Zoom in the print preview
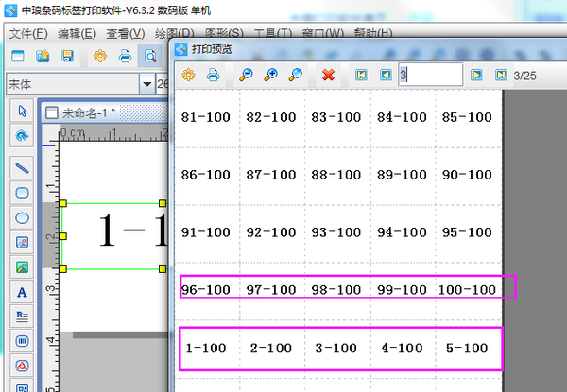This screenshot has width=567, height=392. 271,75
